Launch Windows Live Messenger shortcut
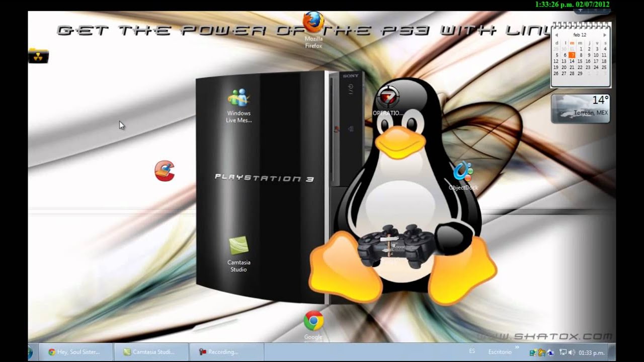 click(238, 106)
